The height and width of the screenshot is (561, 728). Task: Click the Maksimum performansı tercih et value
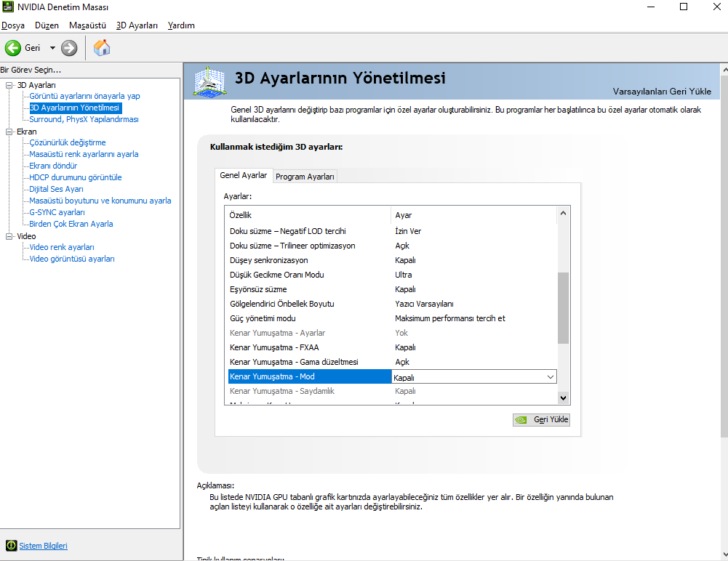[450, 318]
